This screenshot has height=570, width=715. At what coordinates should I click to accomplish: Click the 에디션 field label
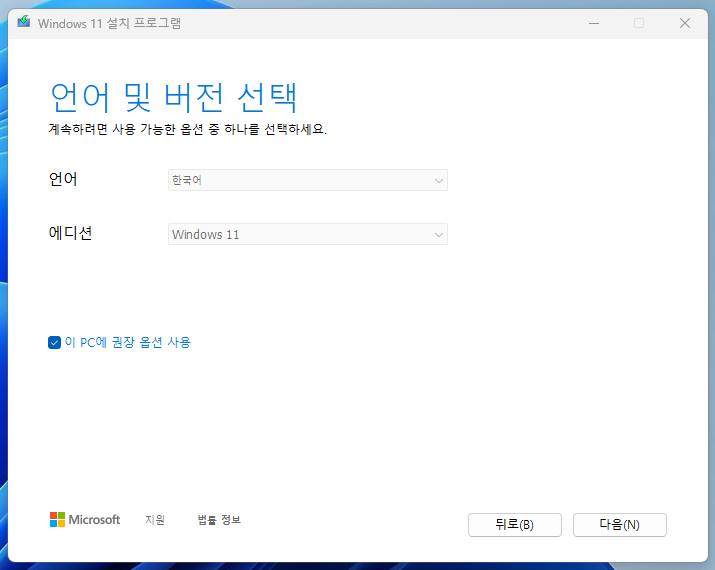(70, 233)
